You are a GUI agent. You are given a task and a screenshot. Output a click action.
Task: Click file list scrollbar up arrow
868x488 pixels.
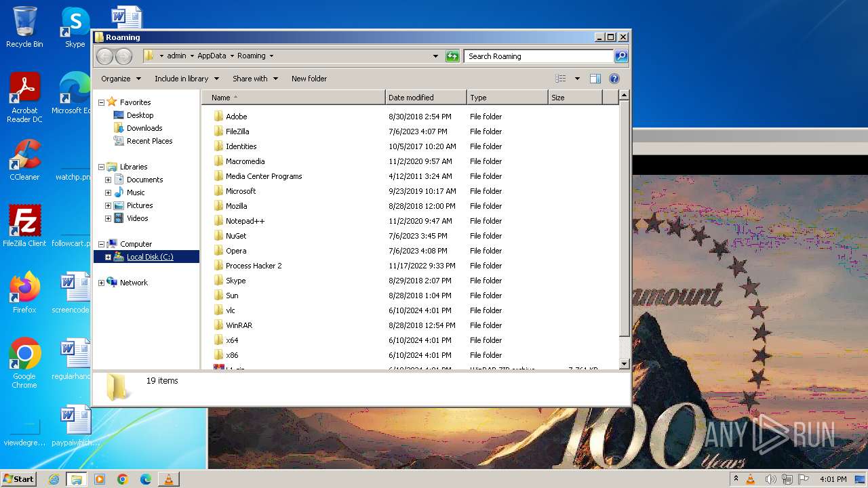(x=624, y=96)
